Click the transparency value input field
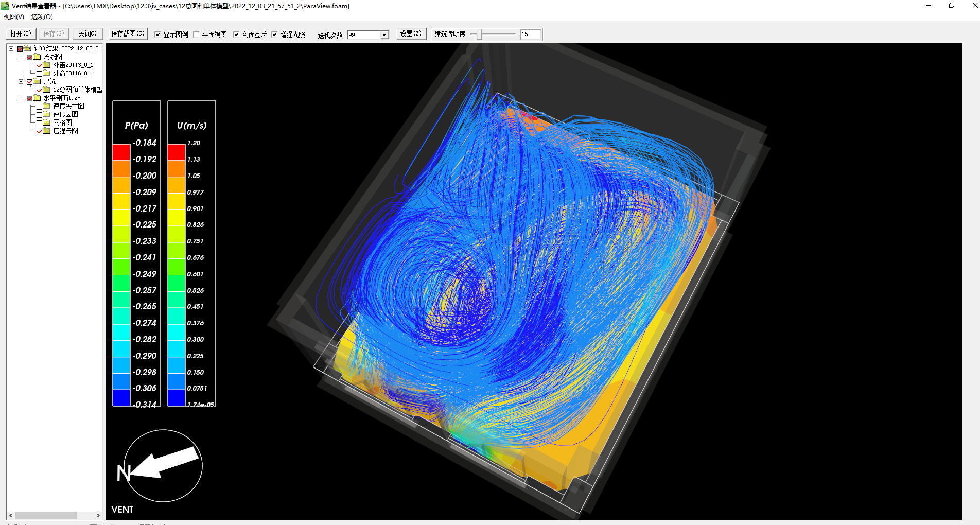Viewport: 980px width, 525px height. click(530, 34)
